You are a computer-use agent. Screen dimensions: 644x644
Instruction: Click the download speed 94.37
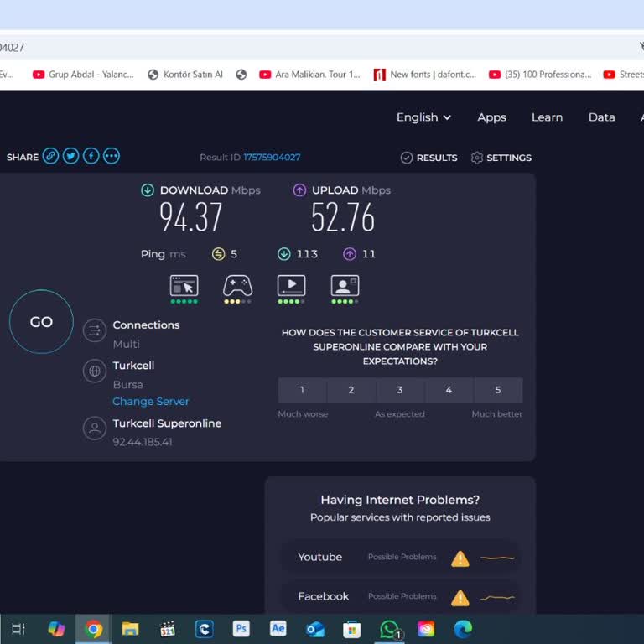(x=191, y=217)
